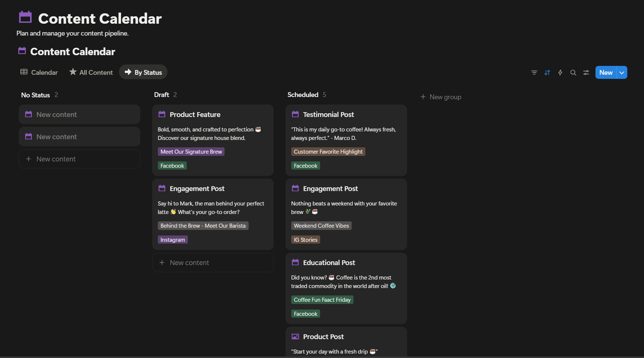Open the New button dropdown chevron

pyautogui.click(x=621, y=72)
